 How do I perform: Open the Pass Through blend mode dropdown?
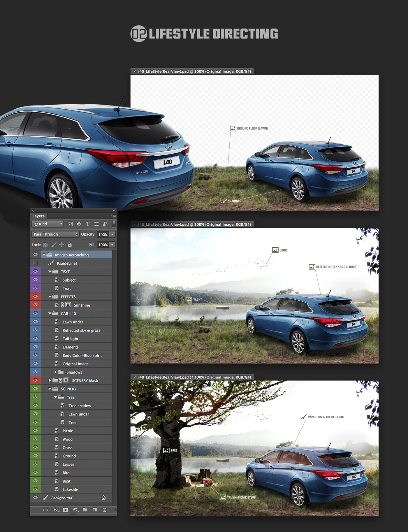click(55, 234)
